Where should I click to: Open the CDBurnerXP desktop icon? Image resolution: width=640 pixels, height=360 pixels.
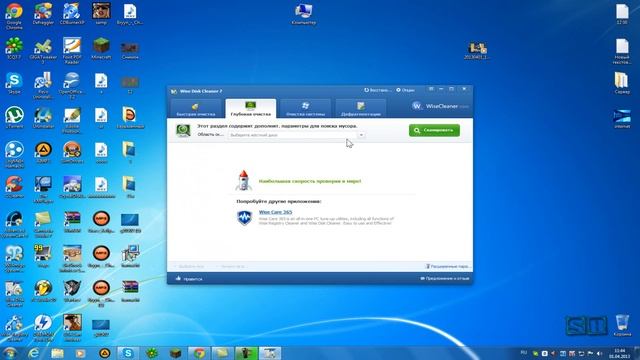tap(72, 15)
